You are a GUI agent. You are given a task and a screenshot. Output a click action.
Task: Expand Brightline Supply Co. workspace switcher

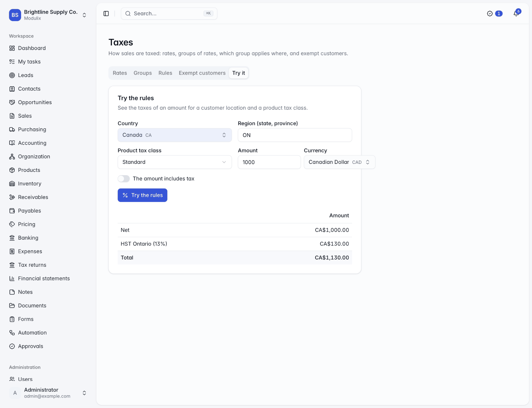(48, 15)
